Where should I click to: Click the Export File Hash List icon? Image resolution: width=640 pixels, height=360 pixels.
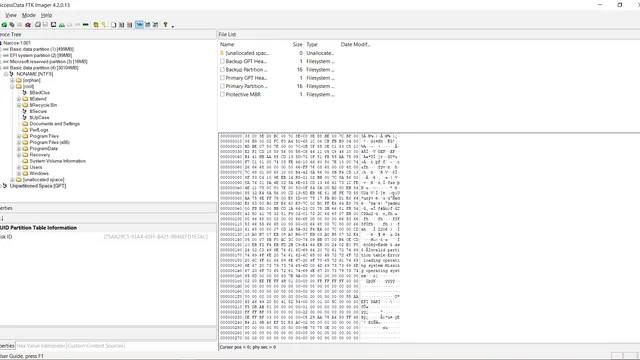click(x=122, y=25)
